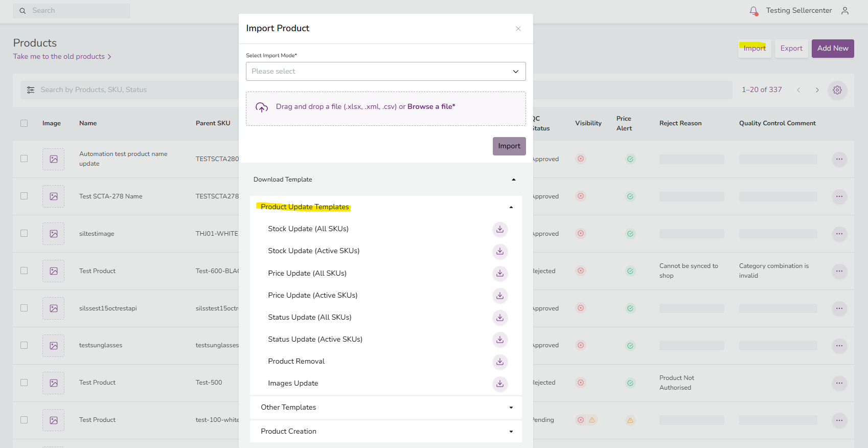The image size is (868, 448).
Task: Open the Take me to the old products link
Action: click(62, 57)
